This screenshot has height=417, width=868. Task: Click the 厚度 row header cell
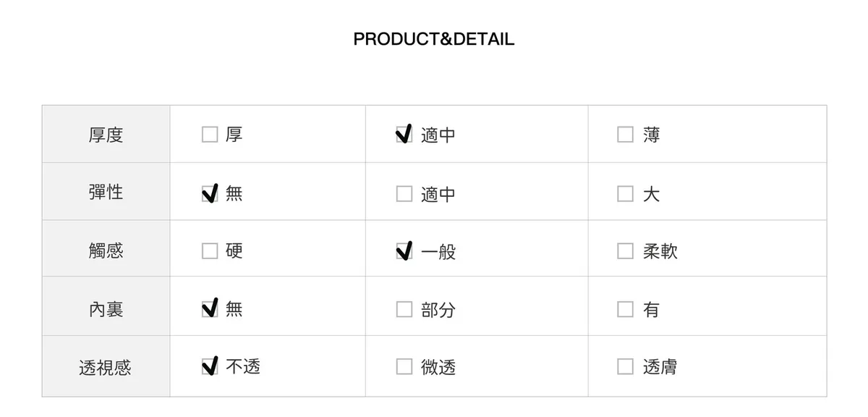(x=106, y=135)
